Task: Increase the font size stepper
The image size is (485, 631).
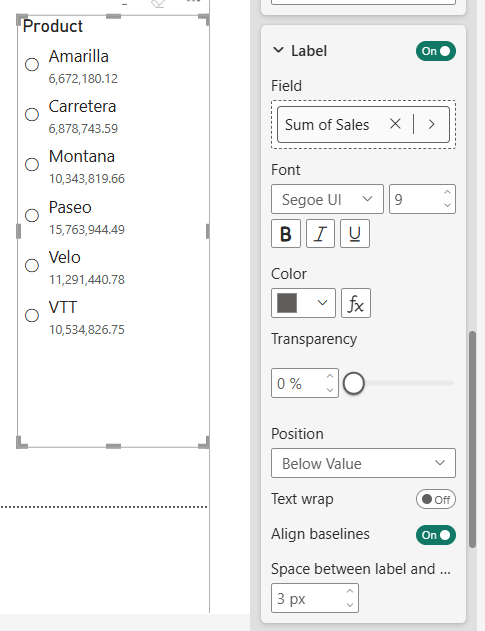Action: tap(447, 193)
